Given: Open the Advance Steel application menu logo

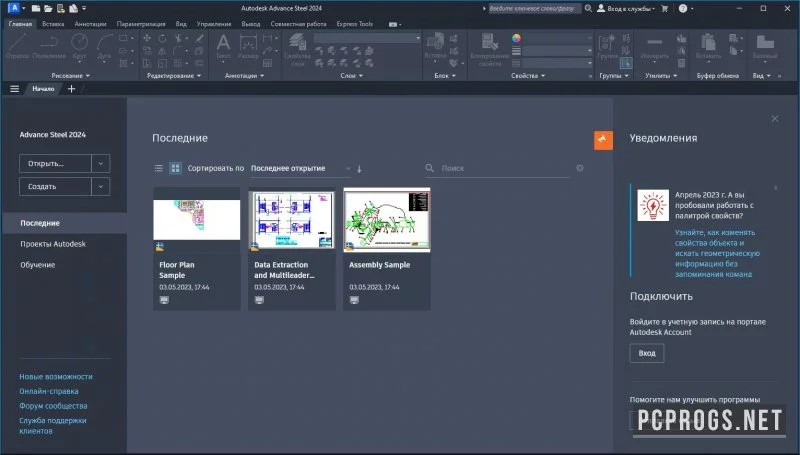Looking at the screenshot, I should click(x=14, y=8).
